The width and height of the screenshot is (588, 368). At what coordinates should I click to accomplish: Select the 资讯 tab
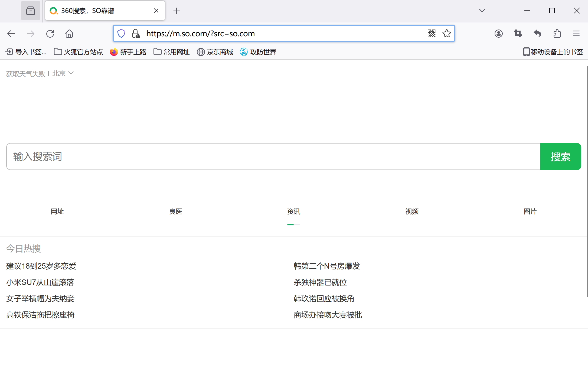294,211
